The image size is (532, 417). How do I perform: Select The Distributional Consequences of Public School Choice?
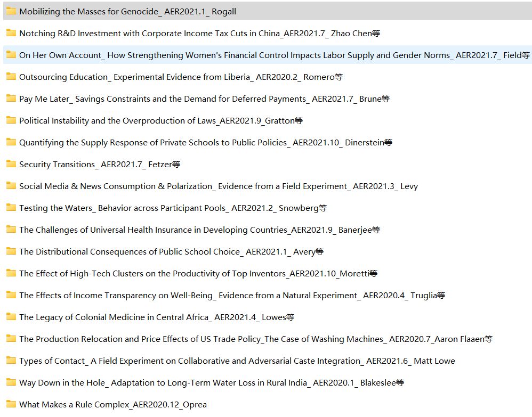[171, 251]
